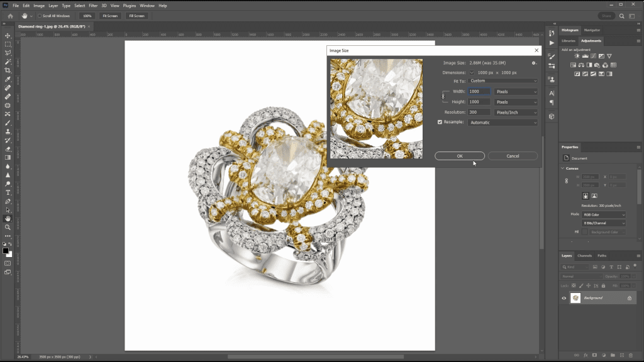Switch to the Navigator tab
This screenshot has height=362, width=644.
click(592, 30)
